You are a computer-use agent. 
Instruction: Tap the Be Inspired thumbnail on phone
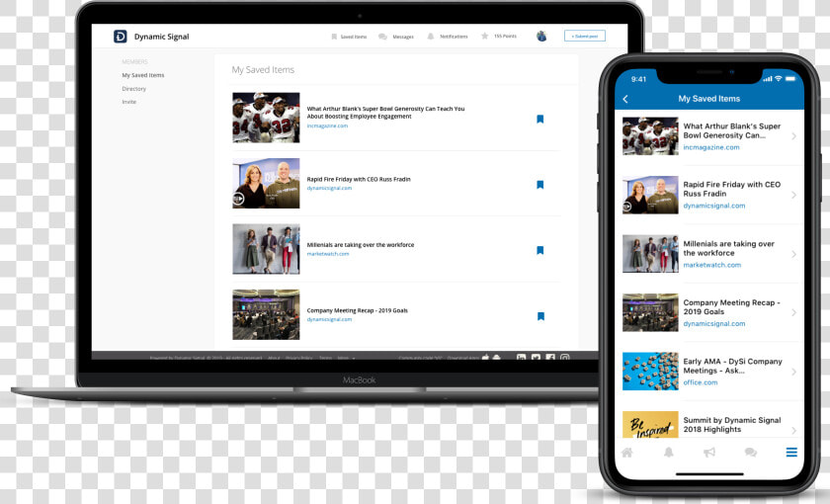[650, 425]
